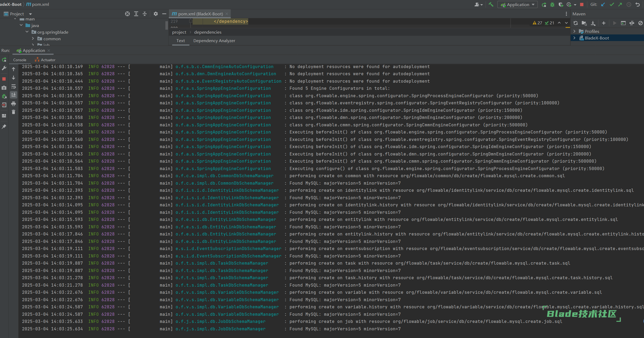Image resolution: width=644 pixels, height=338 pixels.
Task: Click Select Opened File crosshair icon
Action: coord(127,14)
